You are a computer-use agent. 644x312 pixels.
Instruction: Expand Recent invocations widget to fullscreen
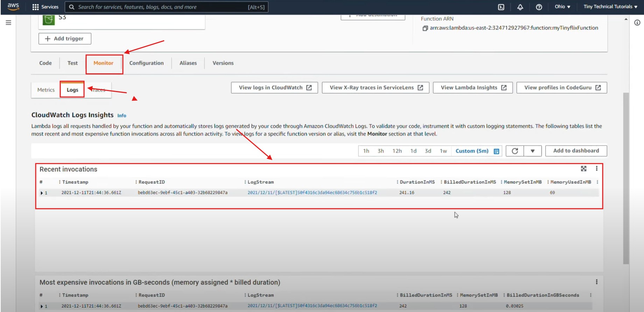pos(583,169)
